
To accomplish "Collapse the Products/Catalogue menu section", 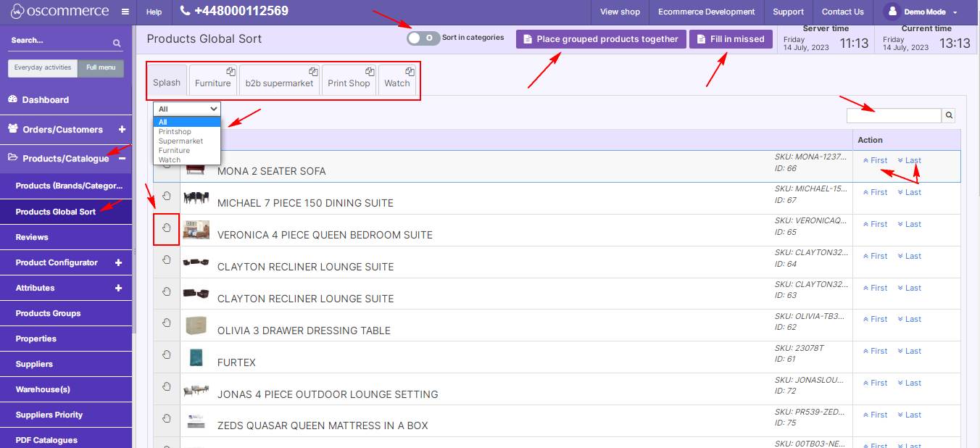I will click(121, 158).
